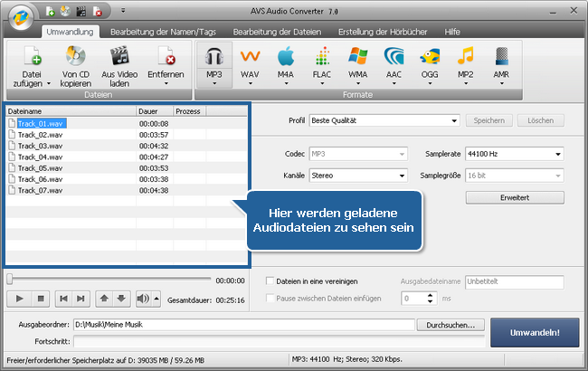Click the playback position slider
Image resolution: width=588 pixels, height=371 pixels.
point(109,280)
